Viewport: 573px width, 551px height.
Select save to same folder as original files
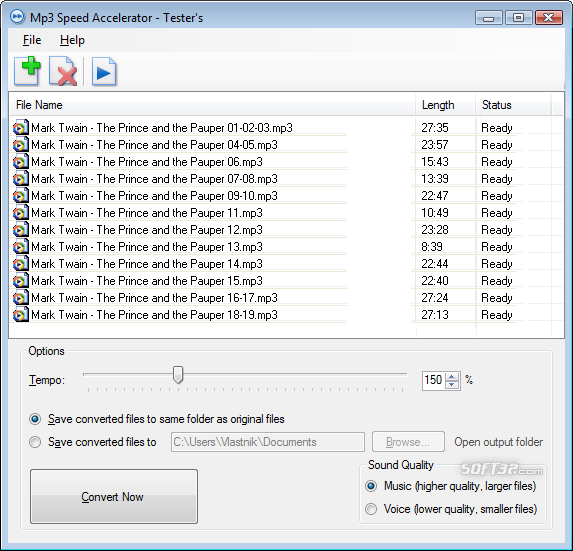[x=35, y=419]
